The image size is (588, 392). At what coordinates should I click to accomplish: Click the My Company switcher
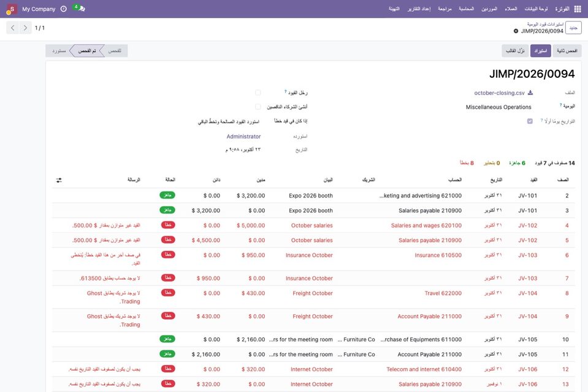tap(39, 9)
